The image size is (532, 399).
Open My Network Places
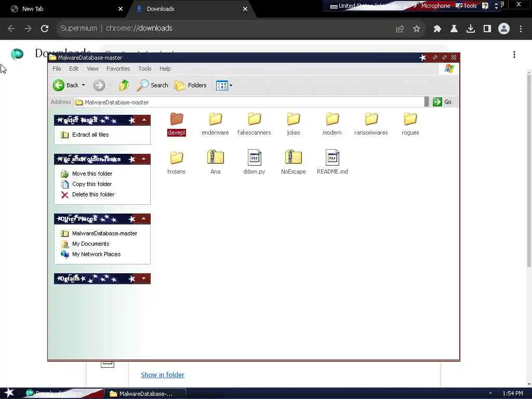coord(90,254)
